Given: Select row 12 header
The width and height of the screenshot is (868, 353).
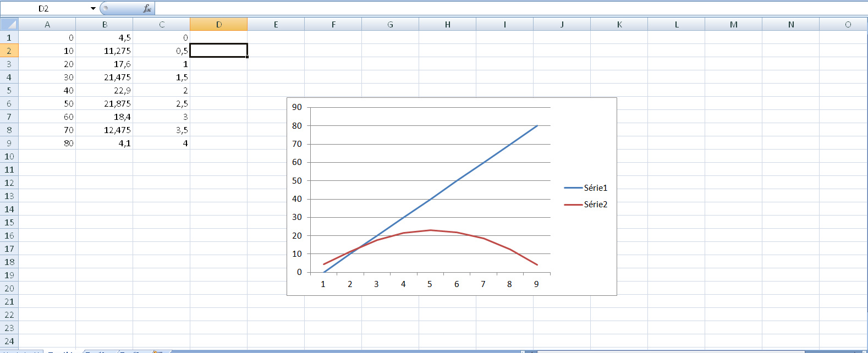Looking at the screenshot, I should coord(9,183).
